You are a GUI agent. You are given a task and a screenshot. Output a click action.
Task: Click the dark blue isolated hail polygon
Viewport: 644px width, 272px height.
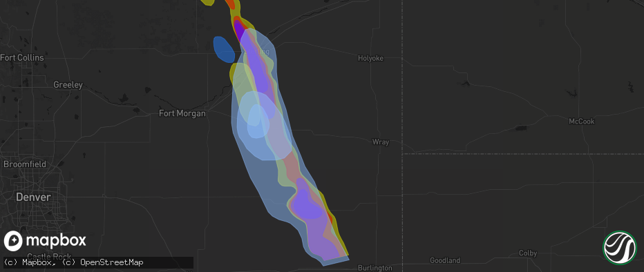click(x=224, y=50)
